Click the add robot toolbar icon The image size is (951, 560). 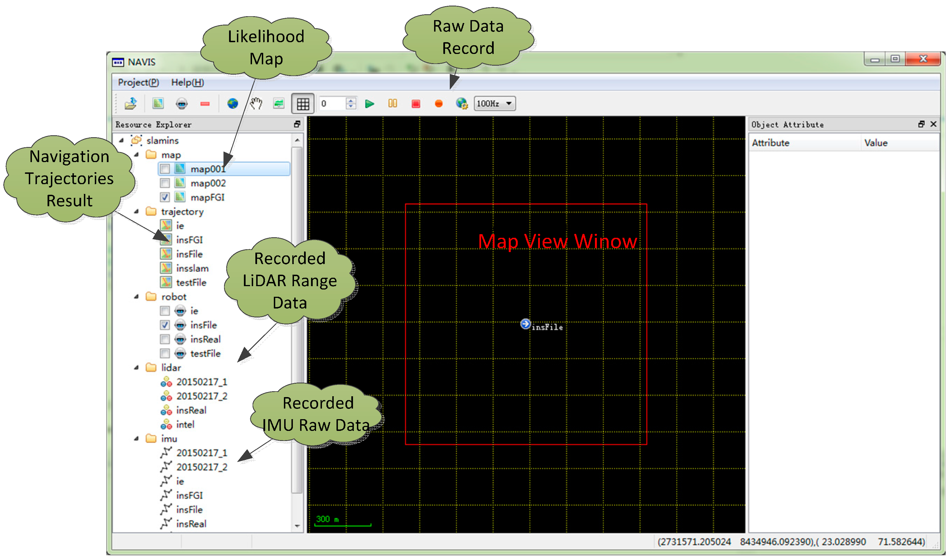[x=182, y=103]
